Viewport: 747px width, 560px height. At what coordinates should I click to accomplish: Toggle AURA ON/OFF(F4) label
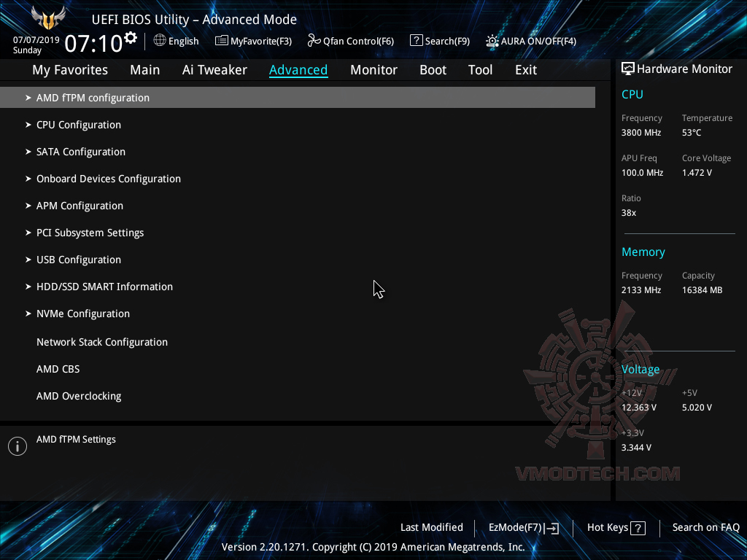[538, 42]
